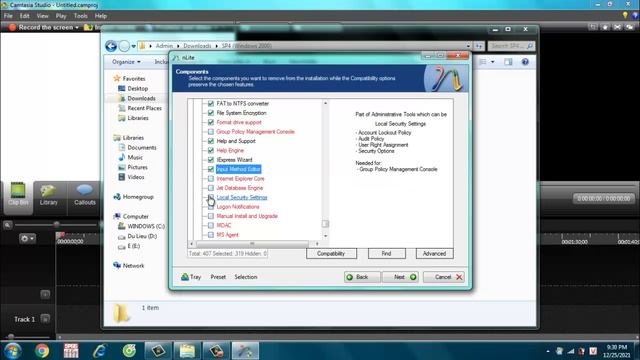Click the Compatibility button
The width and height of the screenshot is (640, 360).
(331, 253)
